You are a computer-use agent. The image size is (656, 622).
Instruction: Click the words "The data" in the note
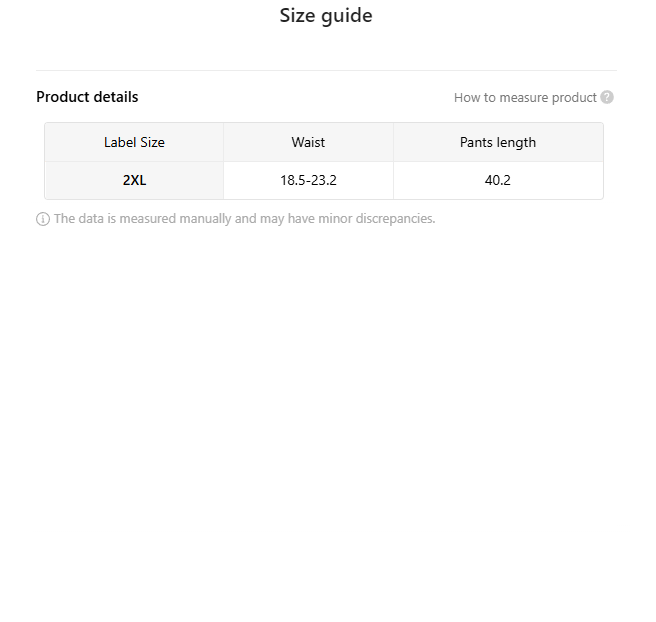coord(78,219)
